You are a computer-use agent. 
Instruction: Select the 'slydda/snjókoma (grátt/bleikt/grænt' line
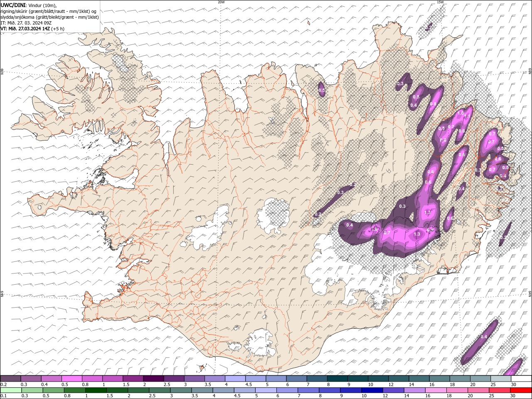[x=49, y=17]
